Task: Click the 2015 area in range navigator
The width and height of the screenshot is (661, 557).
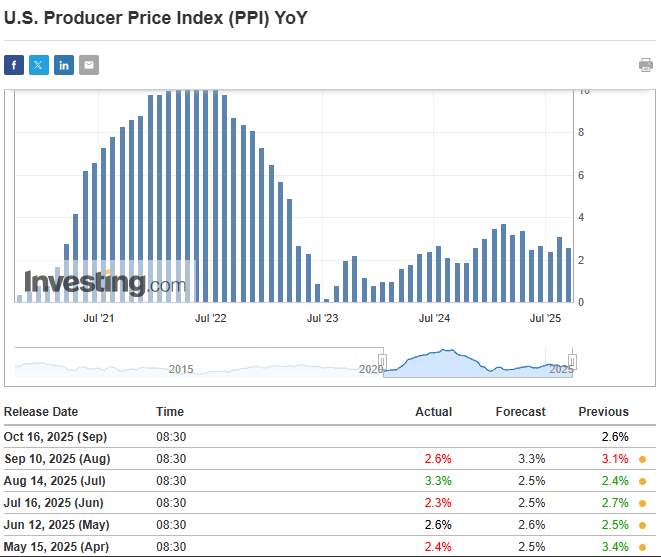Action: [x=181, y=369]
